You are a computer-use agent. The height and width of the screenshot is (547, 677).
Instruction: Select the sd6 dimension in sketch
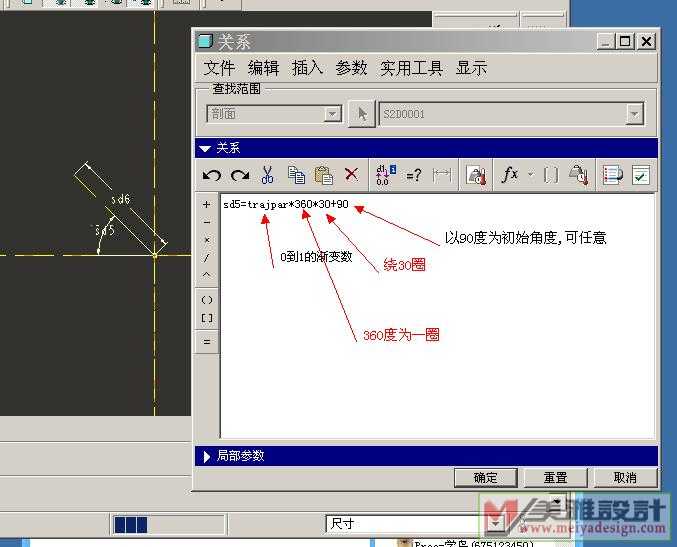coord(120,199)
